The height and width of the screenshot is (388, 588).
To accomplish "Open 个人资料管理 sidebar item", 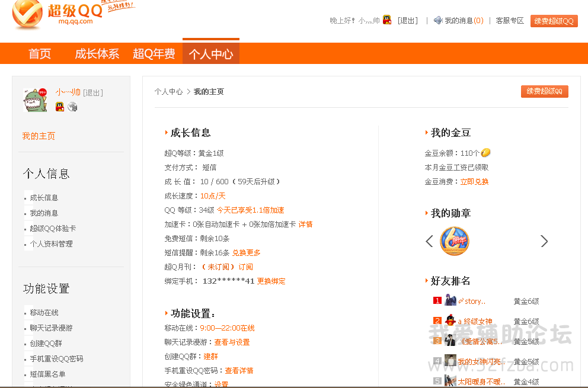I will pyautogui.click(x=51, y=243).
